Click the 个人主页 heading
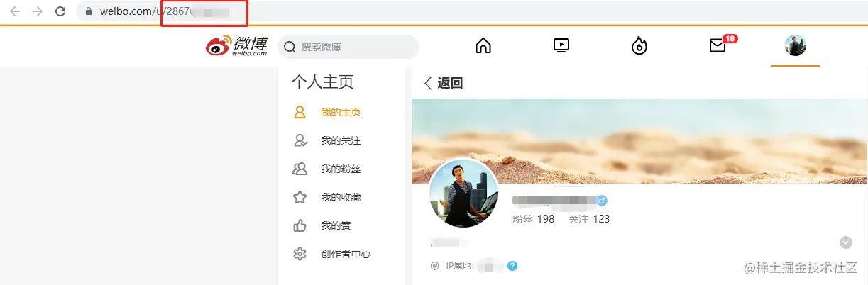The image size is (868, 285). 322,82
